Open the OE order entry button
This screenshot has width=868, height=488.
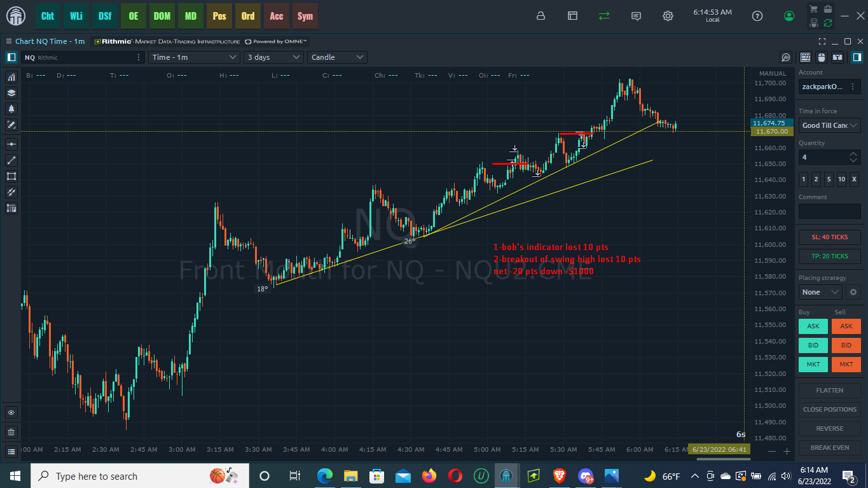[x=134, y=16]
